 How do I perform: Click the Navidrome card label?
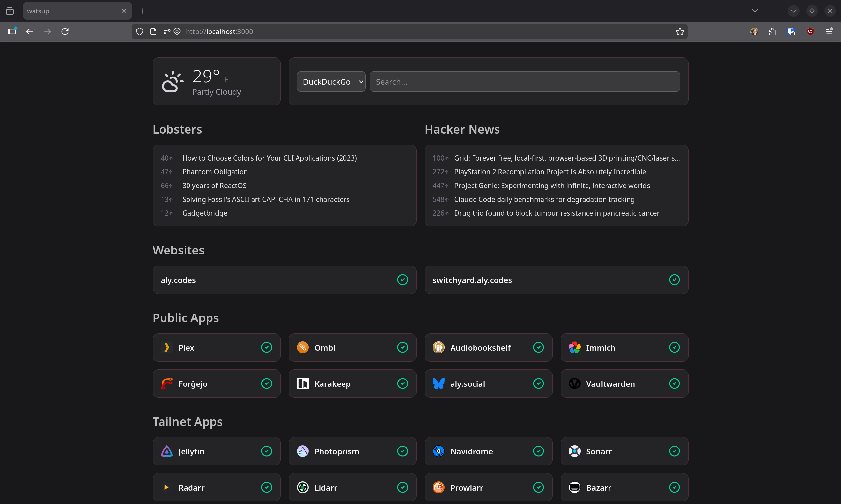(472, 451)
